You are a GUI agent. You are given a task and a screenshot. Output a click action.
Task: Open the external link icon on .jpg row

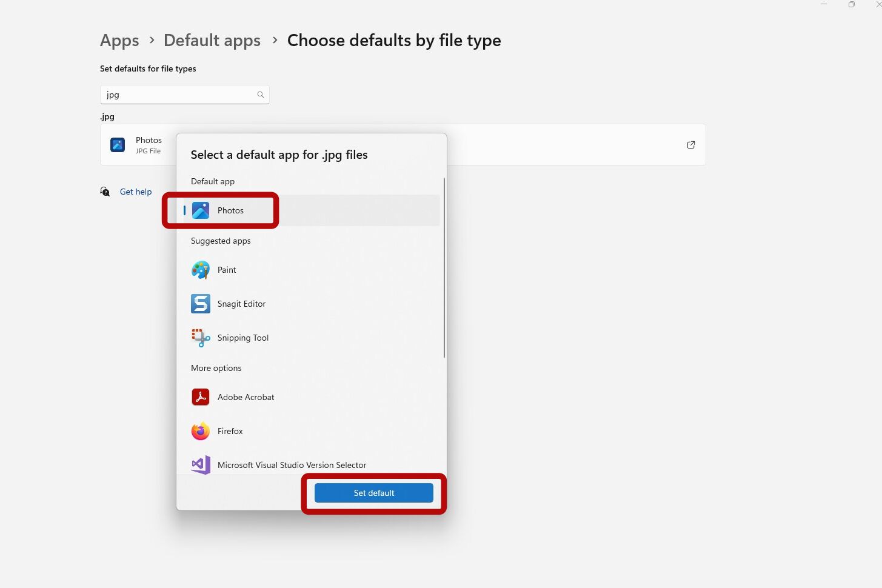tap(691, 145)
